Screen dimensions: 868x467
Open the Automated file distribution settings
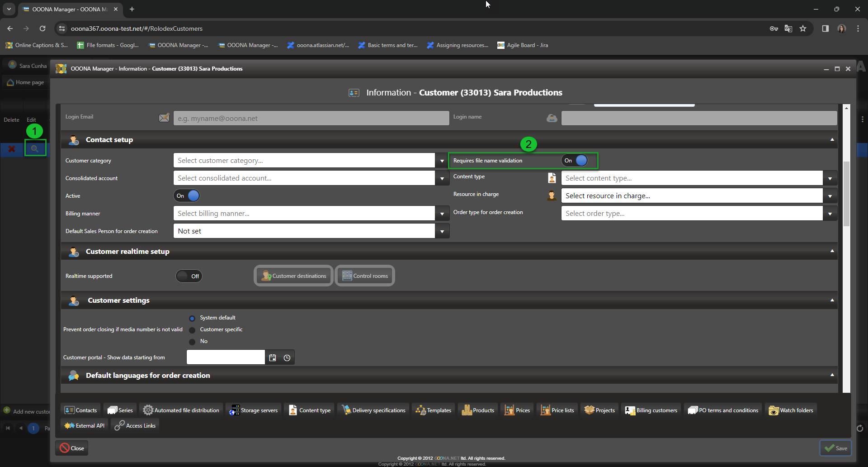pyautogui.click(x=181, y=410)
